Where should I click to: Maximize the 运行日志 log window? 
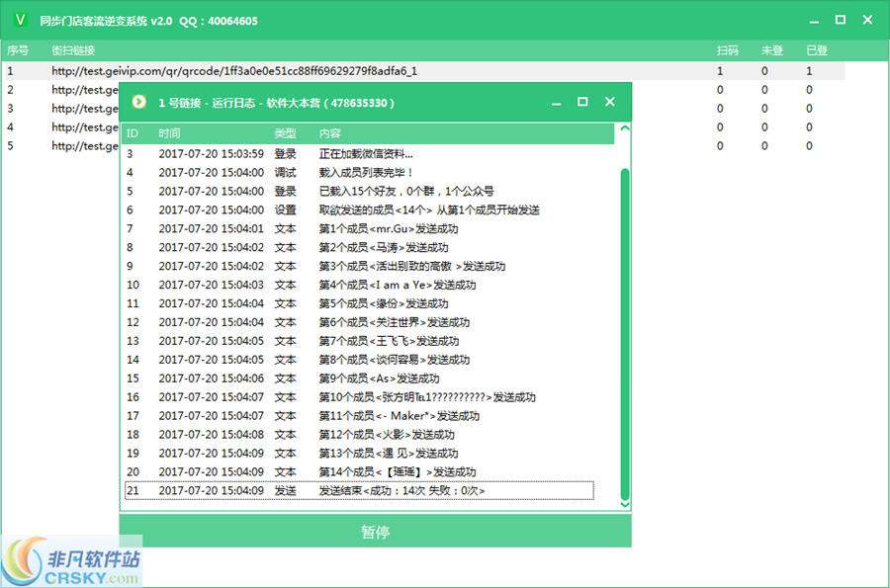582,102
